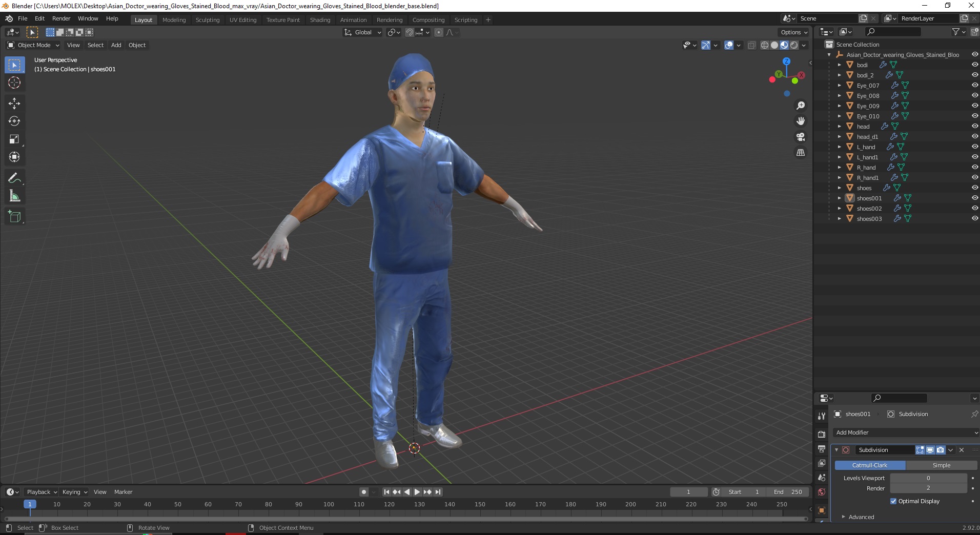Viewport: 980px width, 535px height.
Task: Click the End frame field
Action: 788,492
